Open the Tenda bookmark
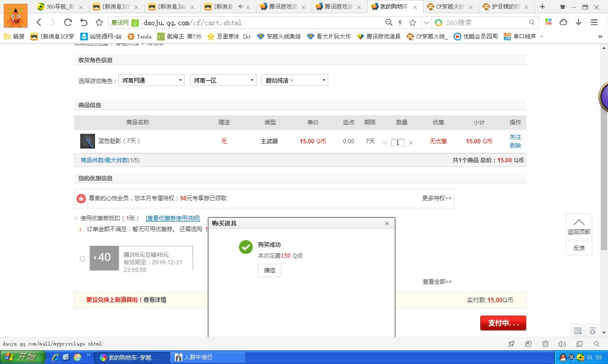608x364 pixels. 139,37
